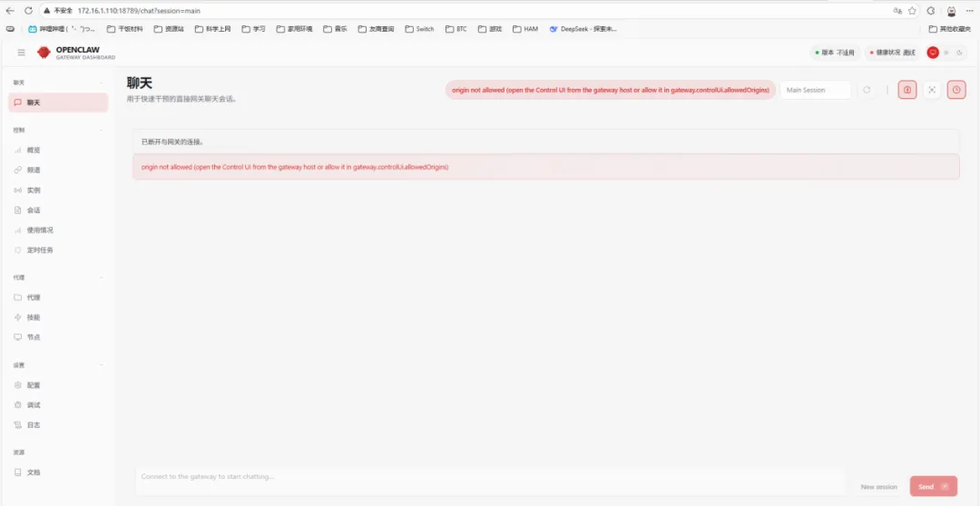The height and width of the screenshot is (506, 980).
Task: Collapse the 资源 sidebar section
Action: [58, 452]
